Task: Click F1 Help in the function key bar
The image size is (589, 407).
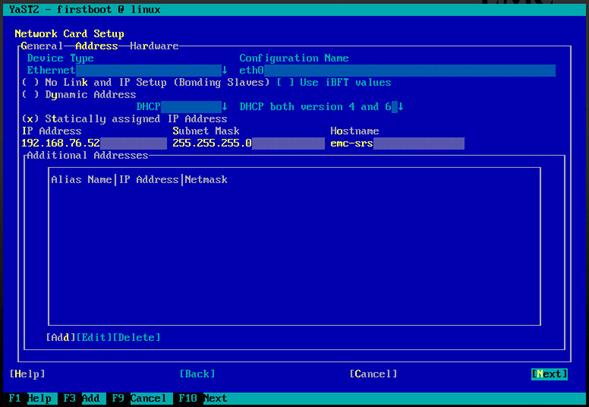Action: coord(30,398)
